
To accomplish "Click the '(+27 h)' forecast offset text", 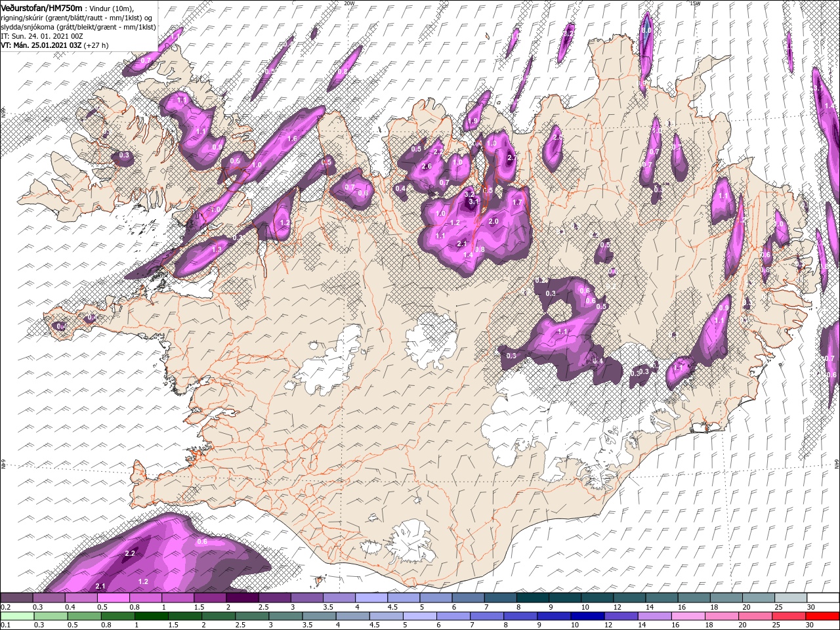I will pos(96,45).
